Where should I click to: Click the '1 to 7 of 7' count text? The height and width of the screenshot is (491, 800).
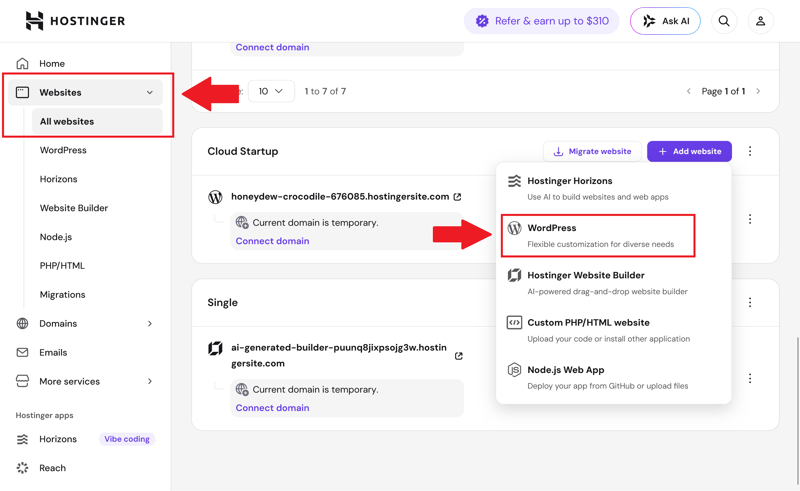click(326, 91)
